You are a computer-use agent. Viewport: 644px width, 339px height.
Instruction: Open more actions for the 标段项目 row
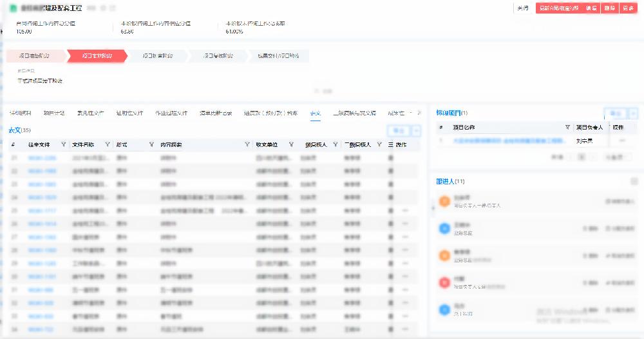(622, 140)
